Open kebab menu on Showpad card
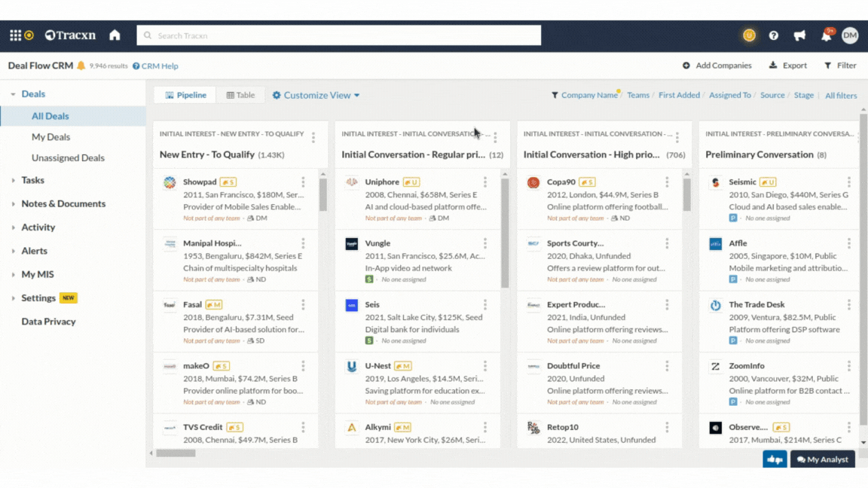Viewport: 868px width, 488px height. 303,182
